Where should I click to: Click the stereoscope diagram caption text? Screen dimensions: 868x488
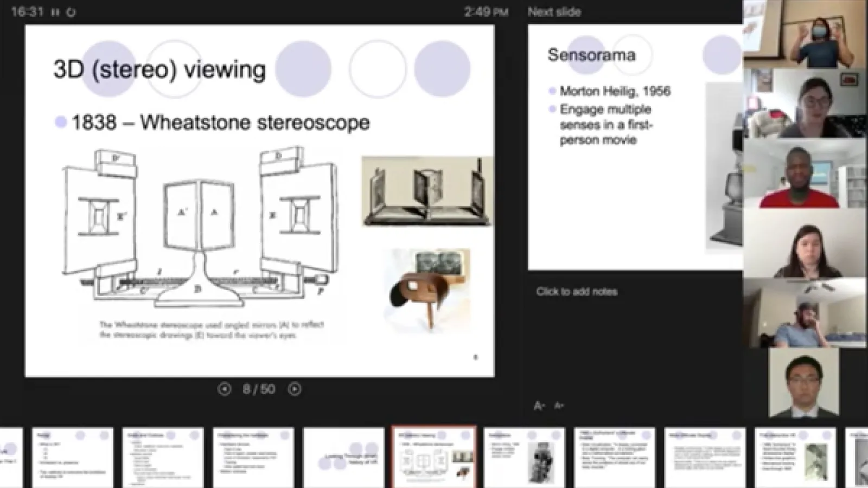pyautogui.click(x=212, y=330)
